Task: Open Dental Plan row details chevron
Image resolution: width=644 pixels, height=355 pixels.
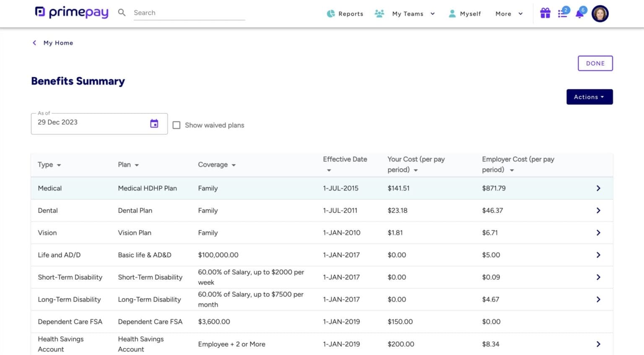Action: 598,211
